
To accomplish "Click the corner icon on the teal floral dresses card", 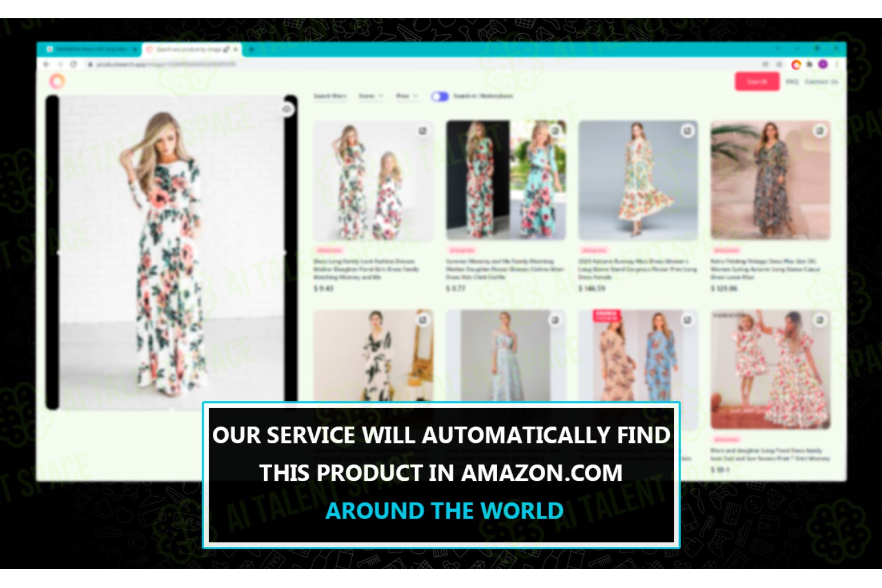I will tap(554, 131).
